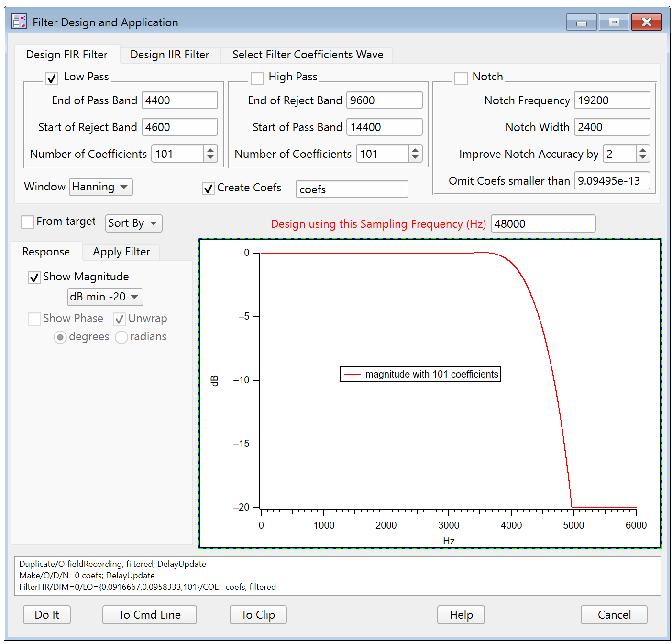The height and width of the screenshot is (644, 672).
Task: Minimize the Filter Design window
Action: pos(581,22)
